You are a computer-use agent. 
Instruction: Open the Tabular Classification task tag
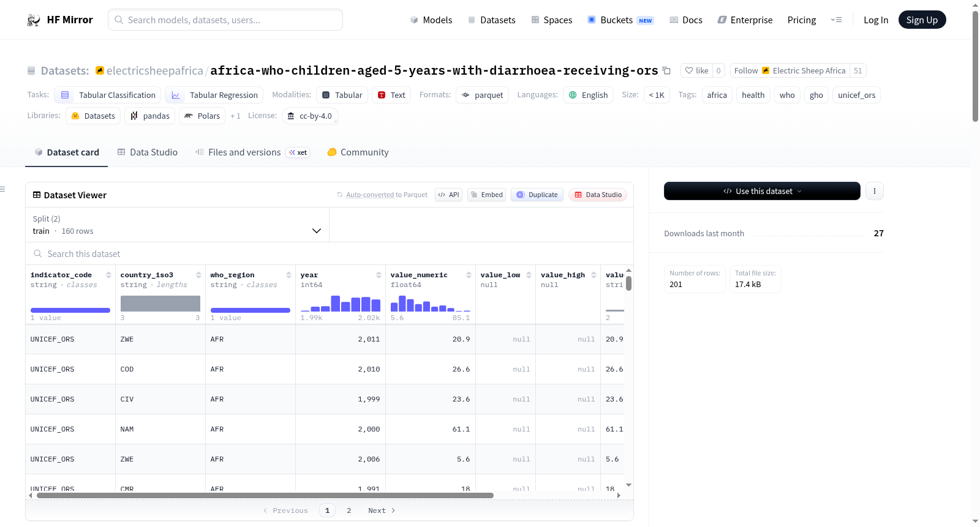(108, 95)
